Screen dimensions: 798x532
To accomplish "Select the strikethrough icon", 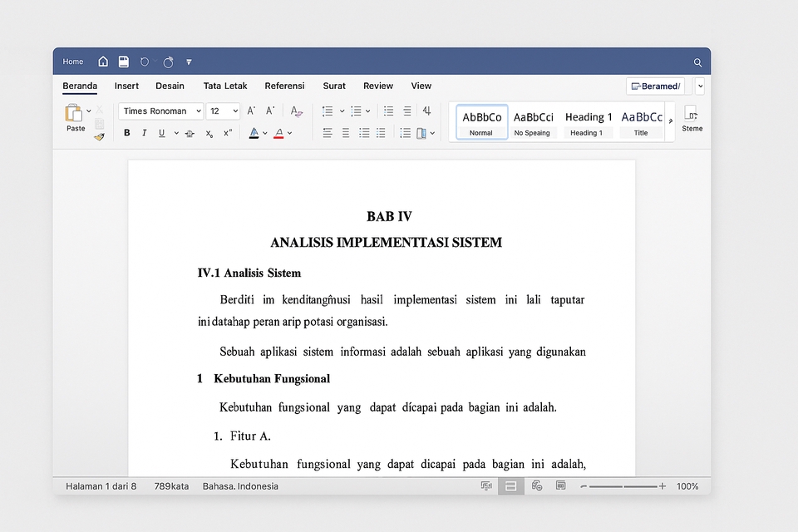I will [x=190, y=132].
